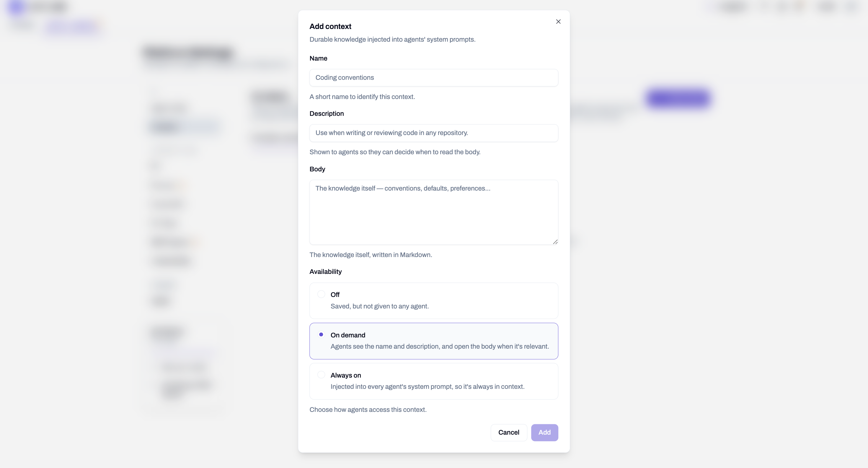Focus the Name field showing Coding conventions

tap(434, 77)
